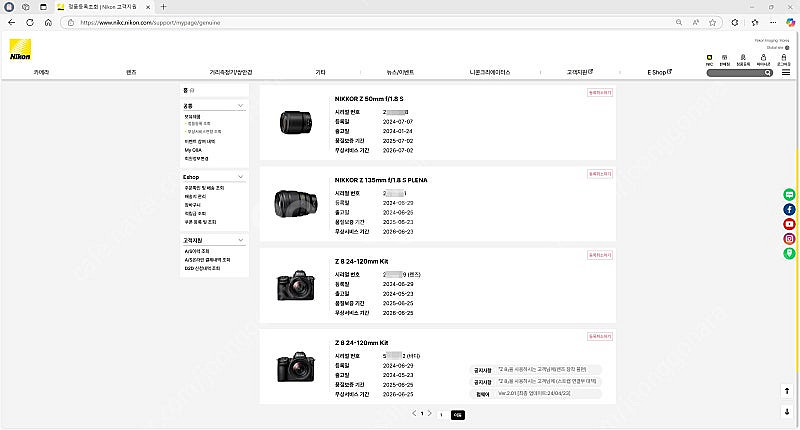This screenshot has width=800, height=430.
Task: Click the home link at sidebar top
Action: (x=188, y=90)
